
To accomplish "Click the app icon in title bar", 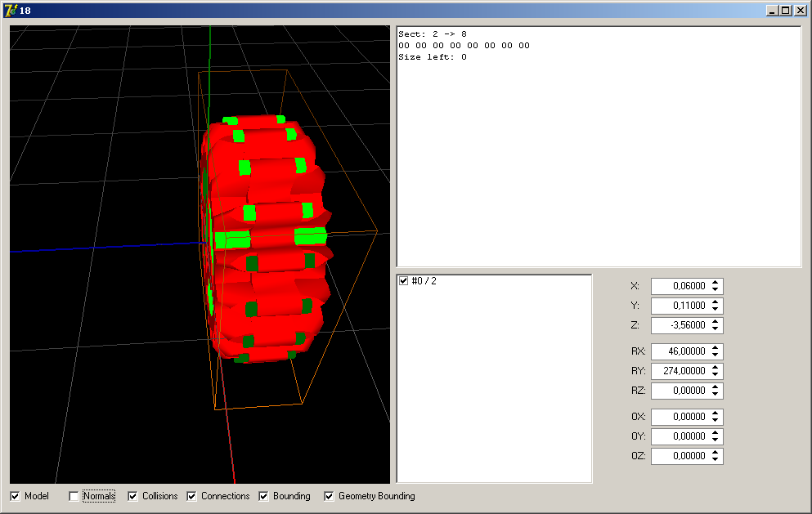I will pyautogui.click(x=11, y=10).
